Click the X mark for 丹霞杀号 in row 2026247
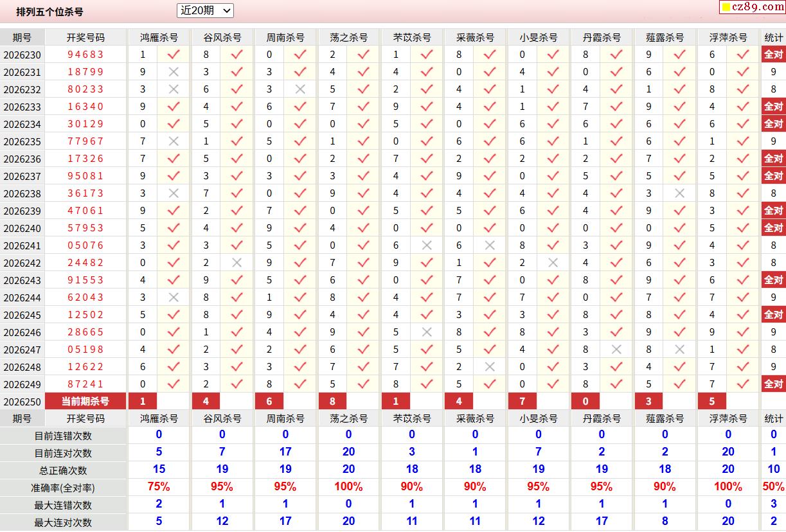The image size is (786, 532). (x=616, y=350)
